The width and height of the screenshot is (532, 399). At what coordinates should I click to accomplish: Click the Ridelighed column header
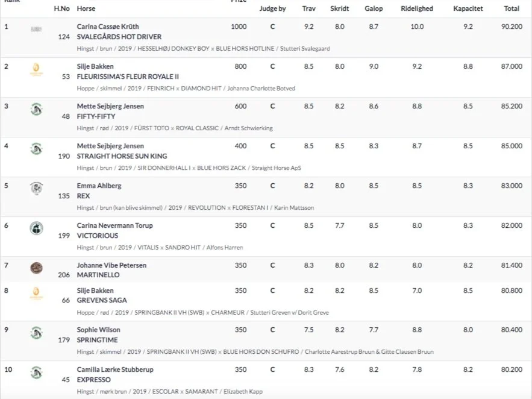417,8
